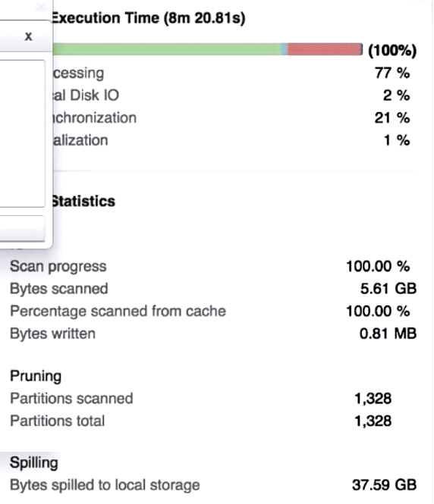Click the Bytes written 0.81 MB value
The height and width of the screenshot is (504, 434).
coord(388,333)
